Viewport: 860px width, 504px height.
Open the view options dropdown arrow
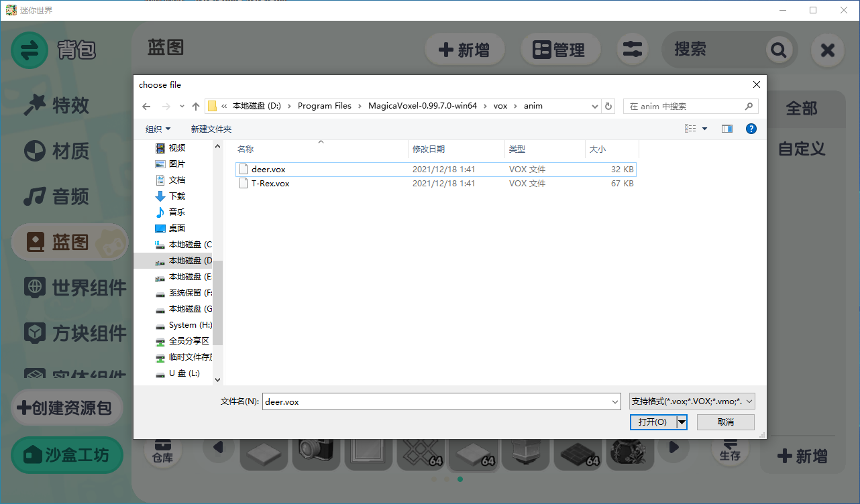704,129
